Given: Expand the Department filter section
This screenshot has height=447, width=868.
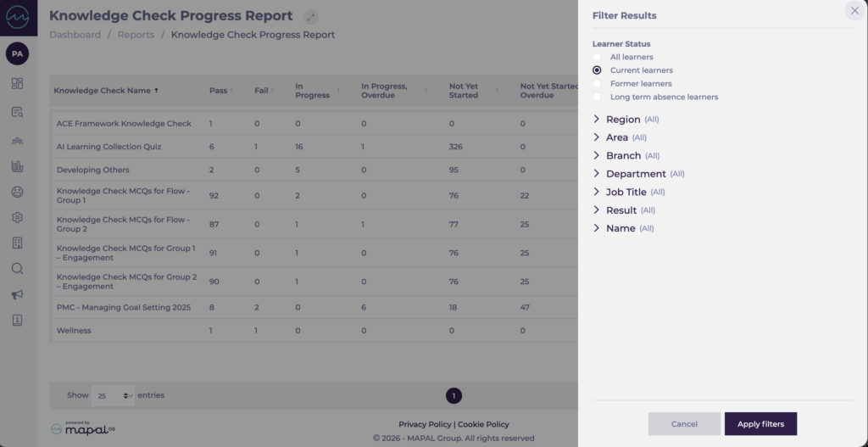Looking at the screenshot, I should click(x=635, y=174).
